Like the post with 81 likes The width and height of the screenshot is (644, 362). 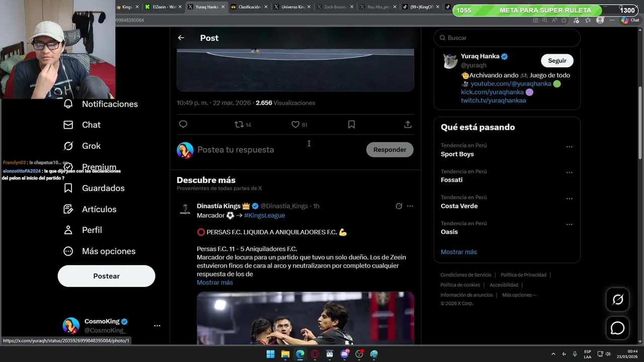pyautogui.click(x=299, y=124)
